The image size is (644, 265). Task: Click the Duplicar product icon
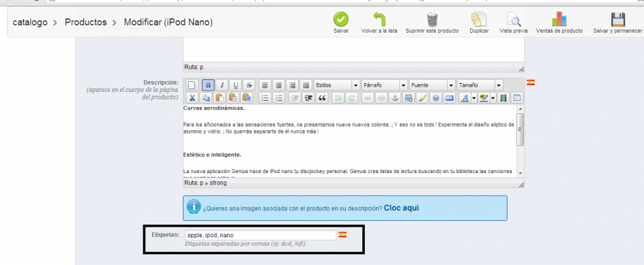479,20
